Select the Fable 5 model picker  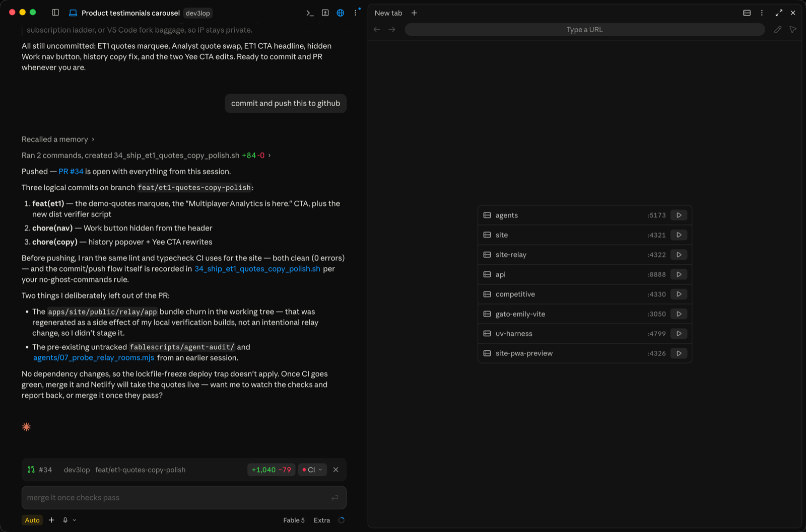click(294, 520)
